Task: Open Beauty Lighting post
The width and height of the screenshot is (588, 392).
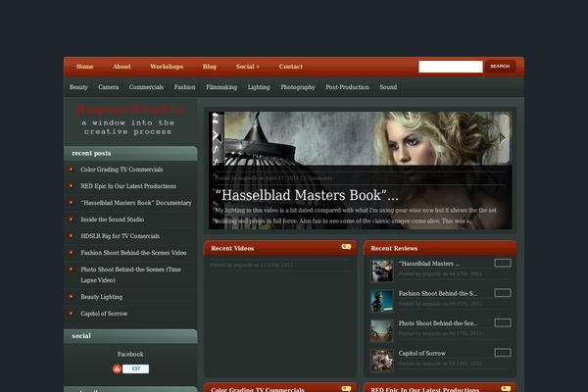Action: click(101, 297)
